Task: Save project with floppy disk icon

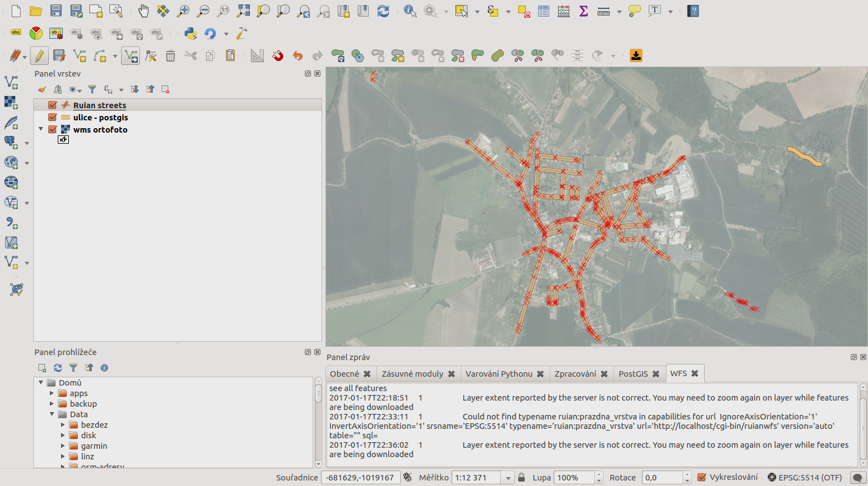Action: tap(56, 11)
